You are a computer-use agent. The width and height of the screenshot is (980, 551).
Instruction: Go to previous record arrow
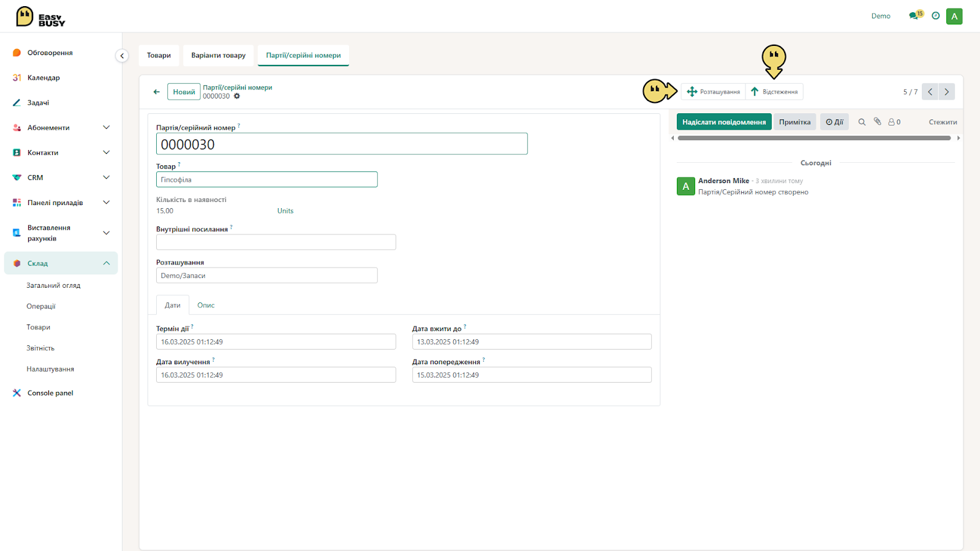point(930,92)
